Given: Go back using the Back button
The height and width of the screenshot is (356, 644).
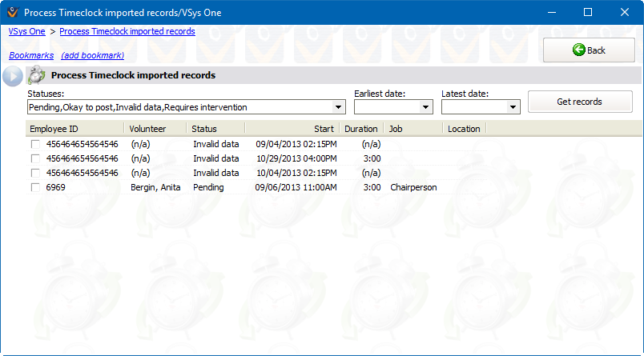Looking at the screenshot, I should pyautogui.click(x=588, y=50).
